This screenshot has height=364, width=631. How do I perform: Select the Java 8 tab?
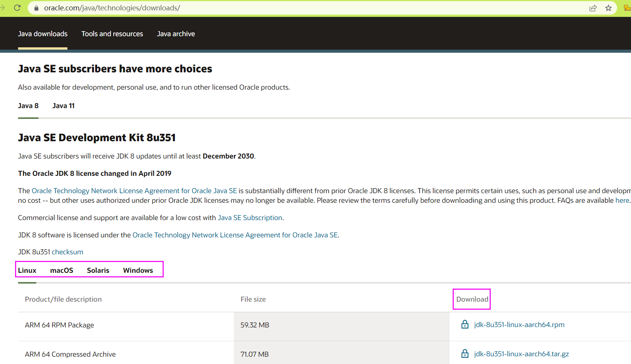(28, 106)
